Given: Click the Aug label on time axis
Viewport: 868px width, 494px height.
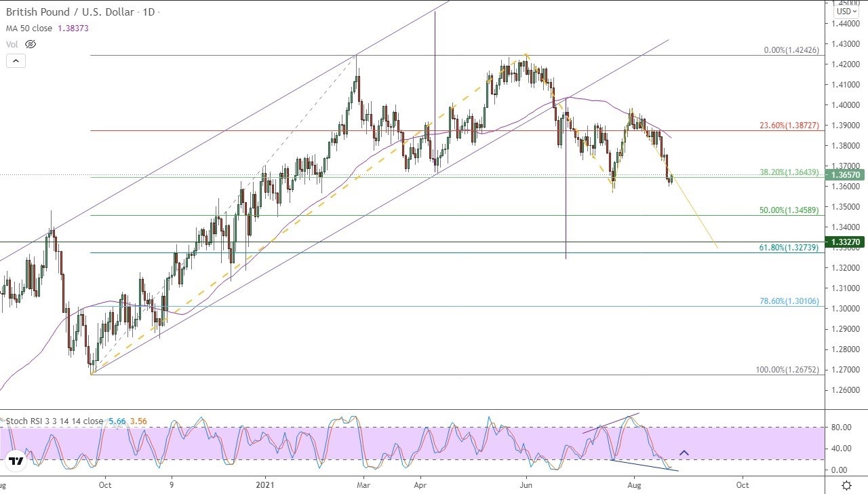Looking at the screenshot, I should coord(634,485).
